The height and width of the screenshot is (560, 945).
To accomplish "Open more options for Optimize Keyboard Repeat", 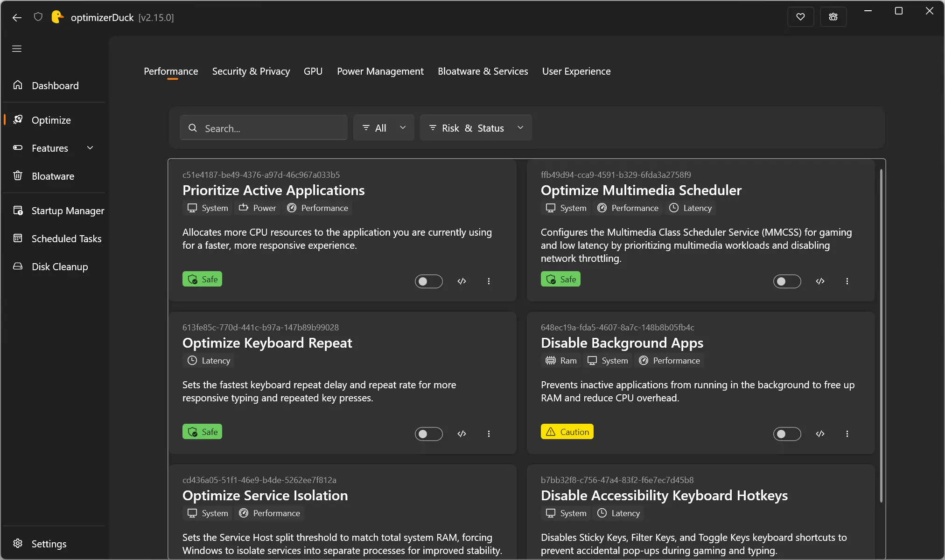I will click(489, 434).
